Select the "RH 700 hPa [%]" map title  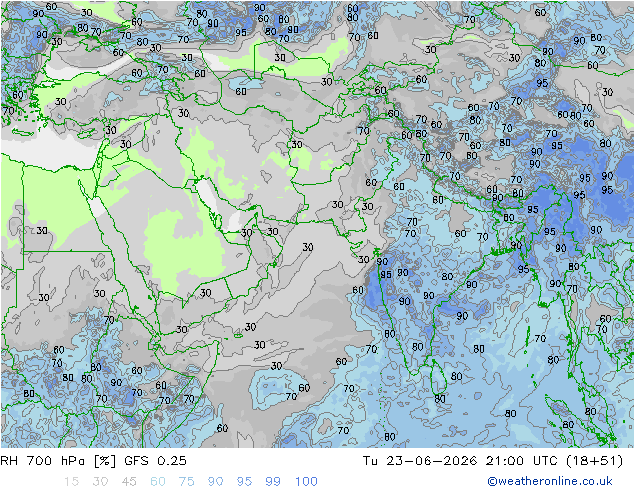coord(58,460)
